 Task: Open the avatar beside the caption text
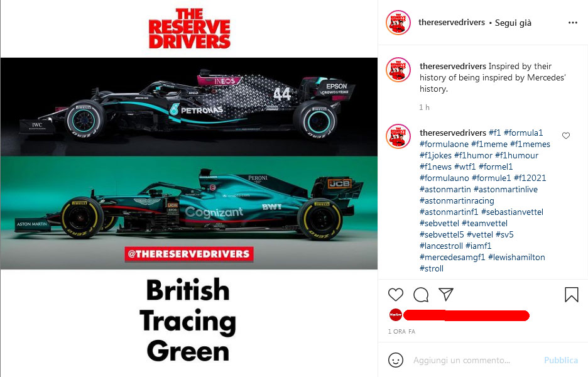coord(398,70)
